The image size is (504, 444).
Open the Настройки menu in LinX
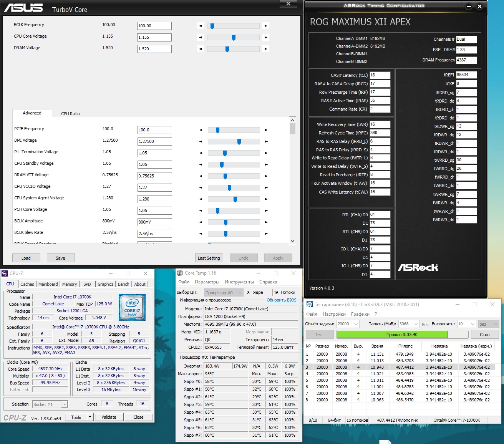coord(334,314)
